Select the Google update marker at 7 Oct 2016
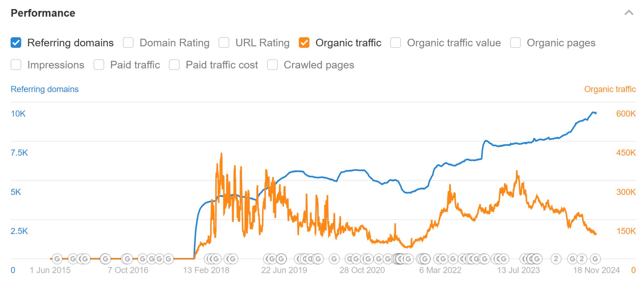 (127, 259)
